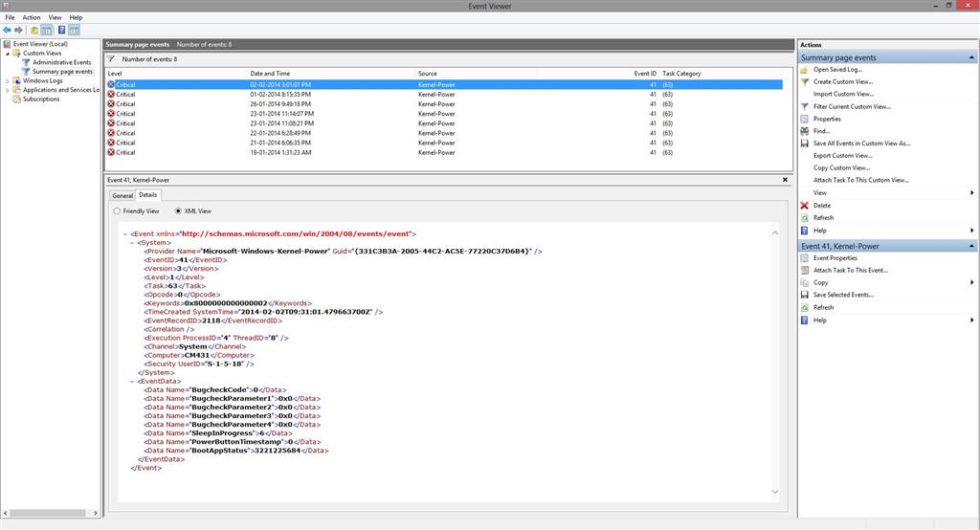Collapse the Custom Views tree node
This screenshot has width=980, height=530.
point(8,54)
